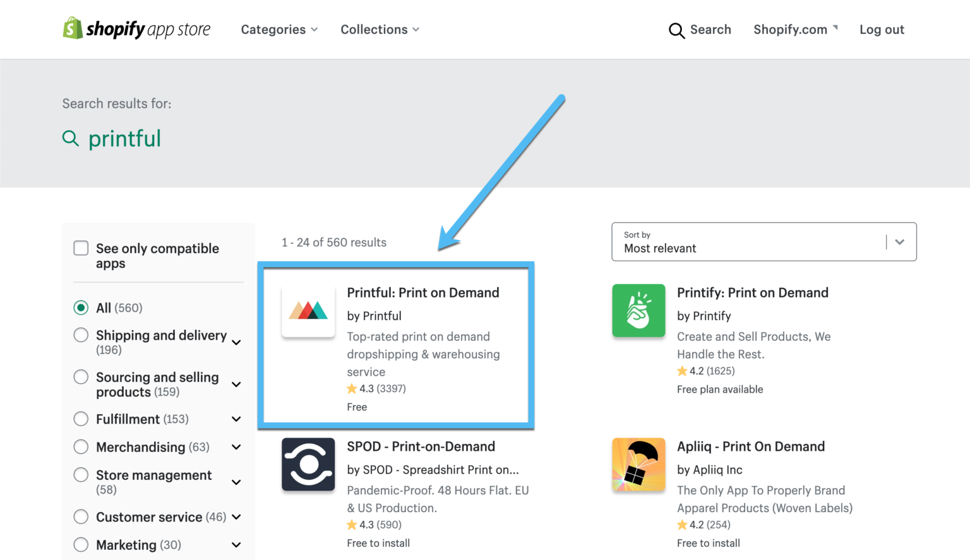Expand the Shipping and delivery category
This screenshot has height=560, width=970.
[236, 342]
